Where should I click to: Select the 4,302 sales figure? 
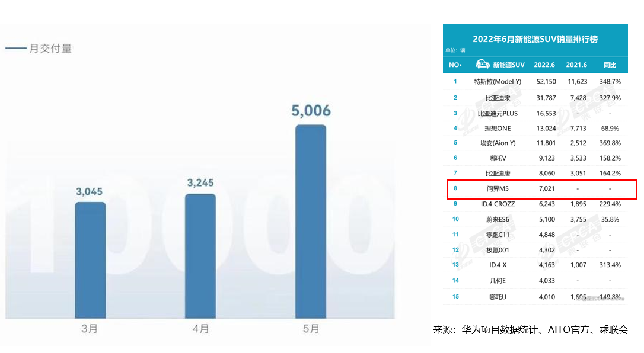[547, 250]
